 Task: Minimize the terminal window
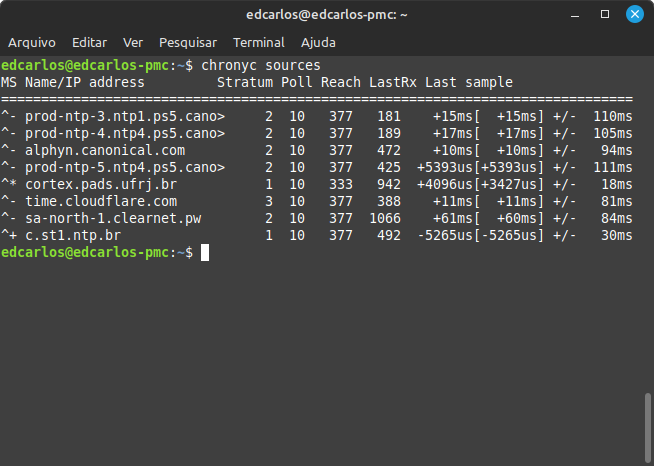576,15
